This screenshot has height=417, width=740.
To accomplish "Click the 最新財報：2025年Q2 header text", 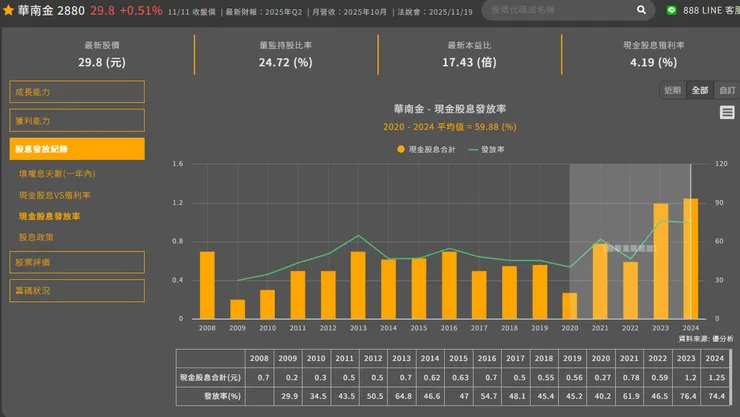I will tap(263, 12).
